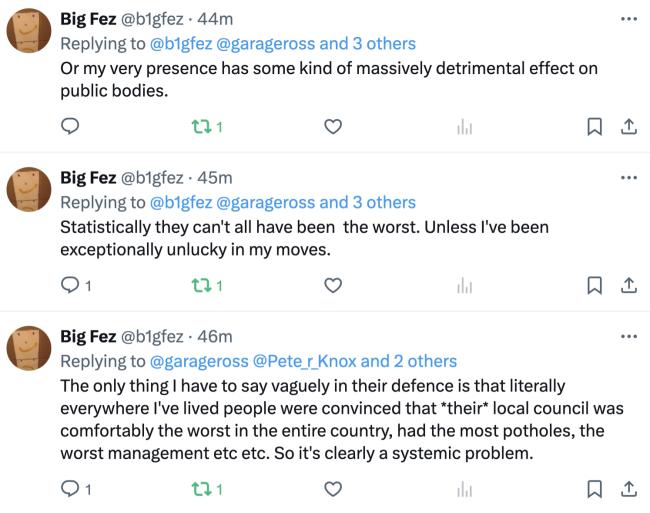Share the 44m tweet
650x513 pixels.
(628, 126)
